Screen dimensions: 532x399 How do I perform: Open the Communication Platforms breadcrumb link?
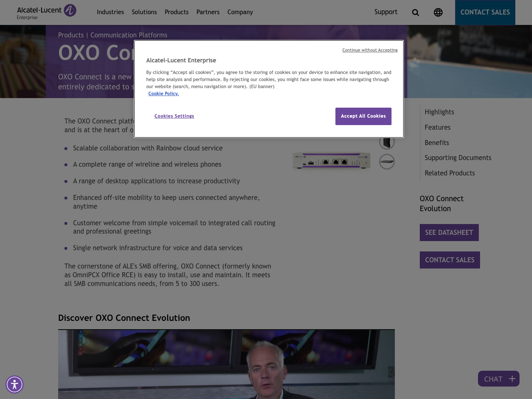pyautogui.click(x=129, y=34)
